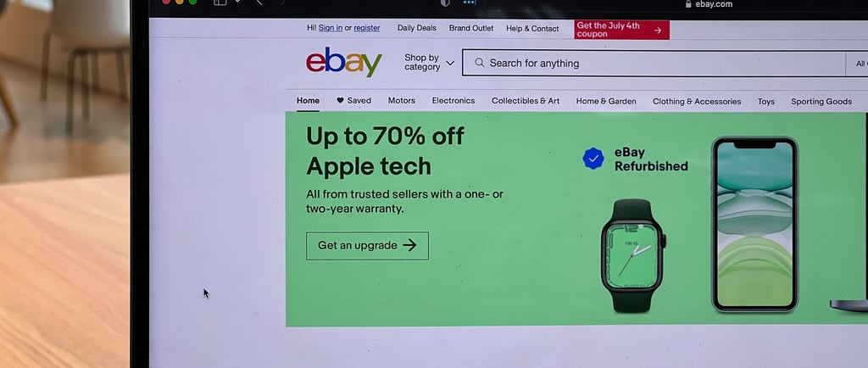Open the sidebar options chevron in Safari
The width and height of the screenshot is (868, 368).
(237, 2)
